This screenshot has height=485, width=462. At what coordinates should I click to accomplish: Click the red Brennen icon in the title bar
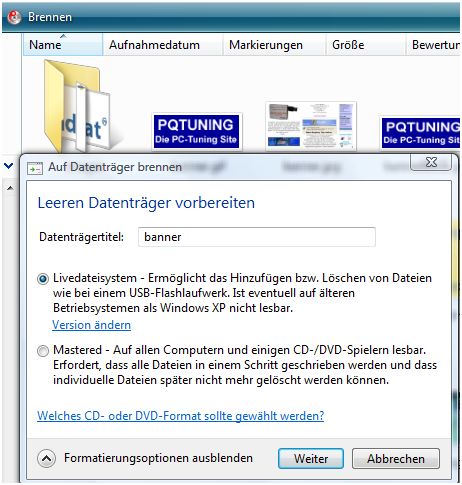[x=14, y=17]
